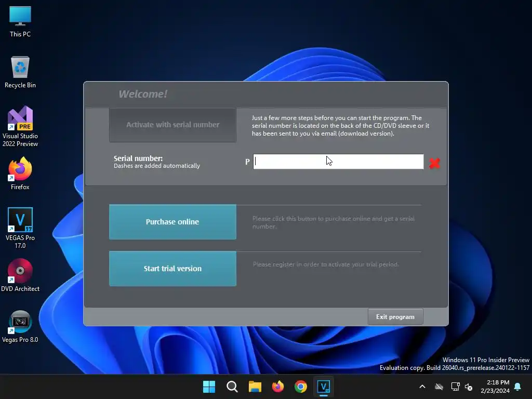The width and height of the screenshot is (532, 399).
Task: Click the Purchase online button
Action: point(172,222)
